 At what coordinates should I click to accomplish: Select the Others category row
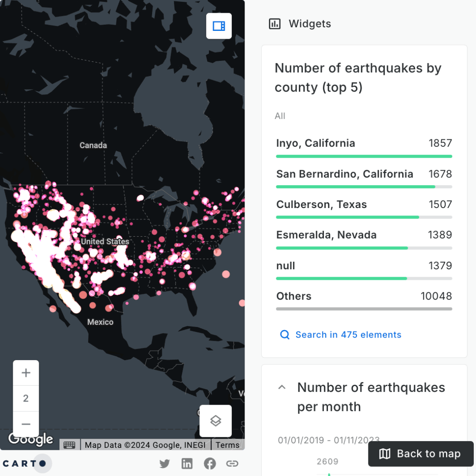(364, 300)
